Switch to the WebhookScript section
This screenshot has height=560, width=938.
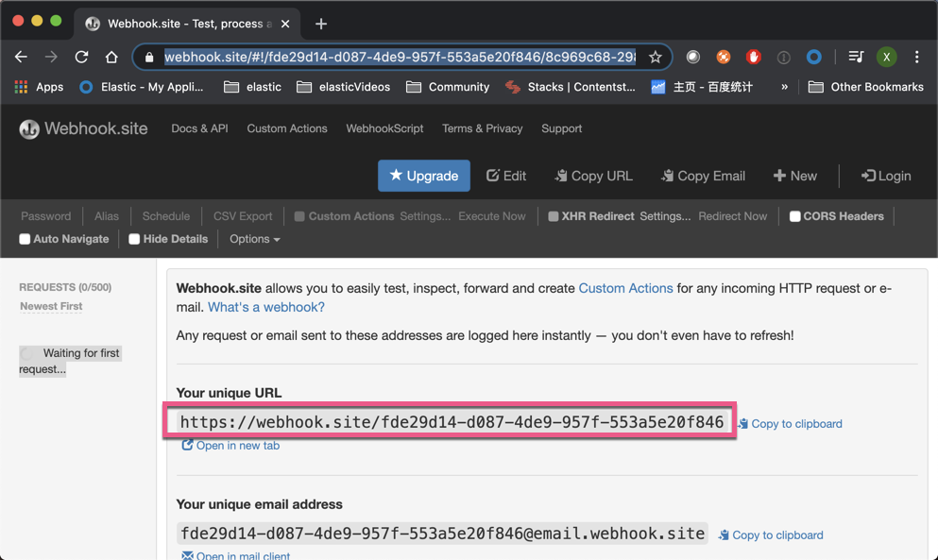(x=384, y=128)
